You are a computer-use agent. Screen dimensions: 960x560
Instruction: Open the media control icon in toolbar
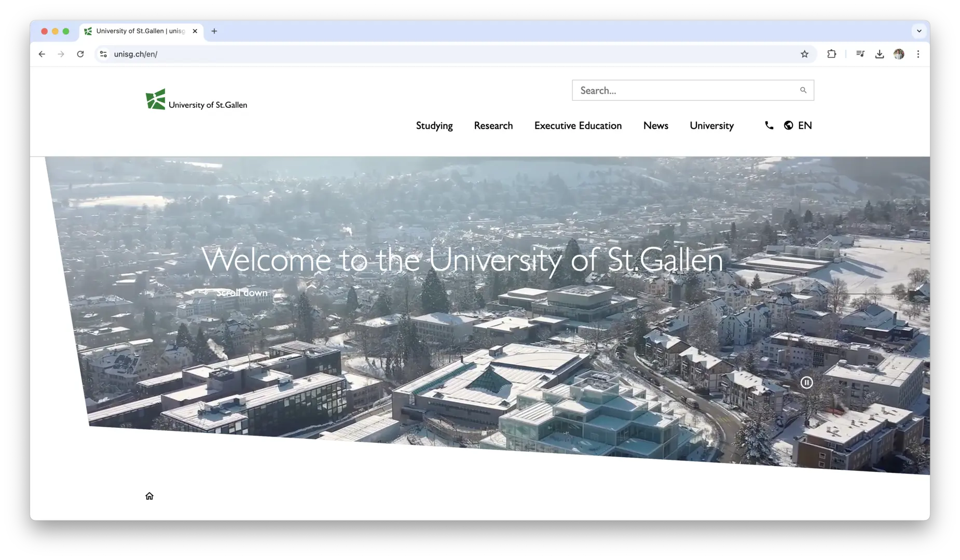point(860,54)
